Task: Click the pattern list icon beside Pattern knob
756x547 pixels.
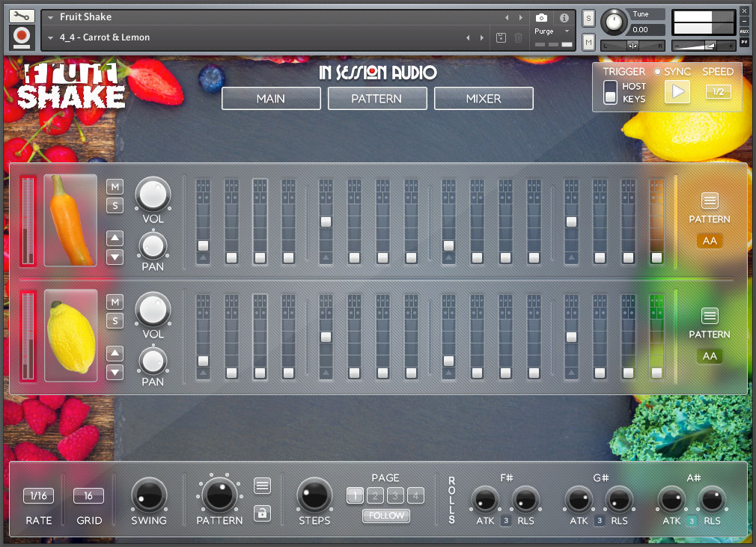Action: [x=261, y=486]
